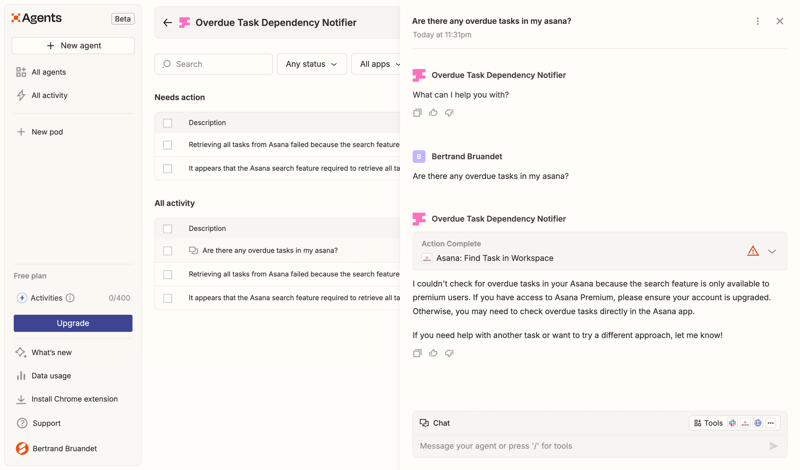The width and height of the screenshot is (800, 470).
Task: Click Install Chrome extension
Action: (x=67, y=399)
